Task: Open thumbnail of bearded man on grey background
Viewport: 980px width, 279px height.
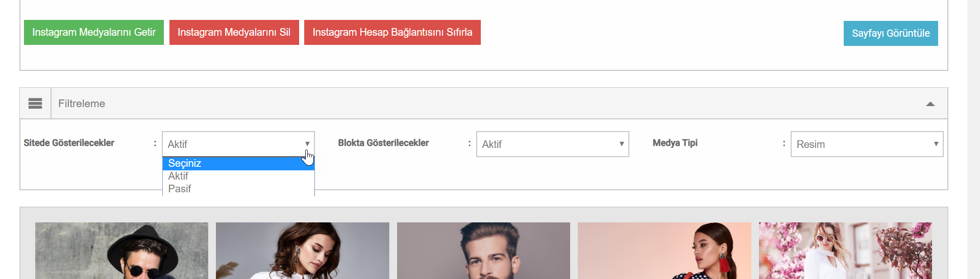Action: (x=483, y=250)
